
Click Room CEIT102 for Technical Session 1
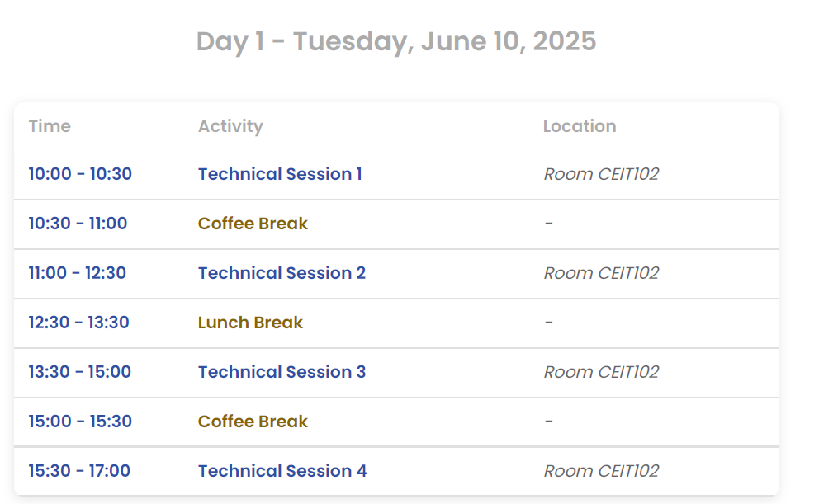601,174
